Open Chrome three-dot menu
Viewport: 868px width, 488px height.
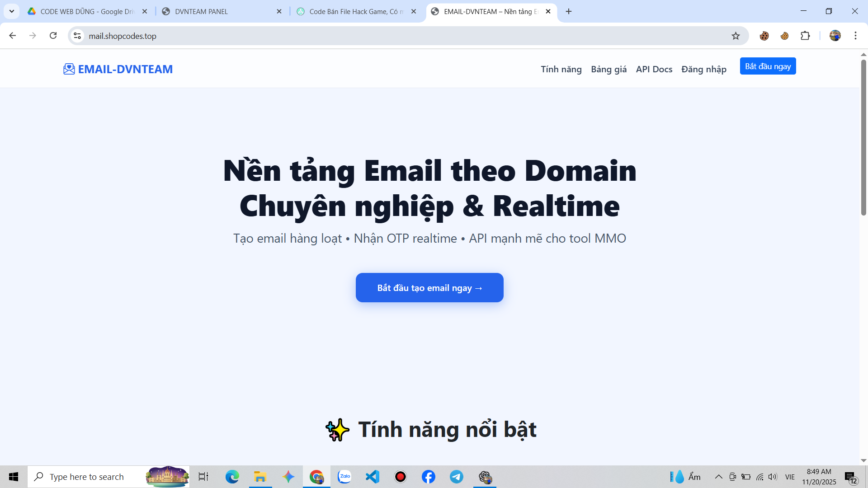click(x=855, y=36)
